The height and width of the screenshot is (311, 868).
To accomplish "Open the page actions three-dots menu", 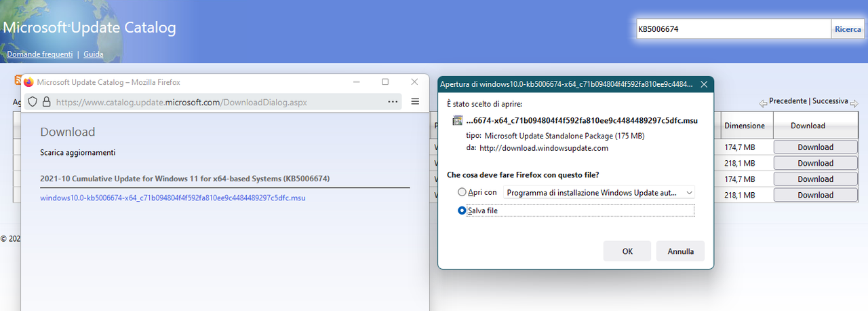I will (x=393, y=102).
